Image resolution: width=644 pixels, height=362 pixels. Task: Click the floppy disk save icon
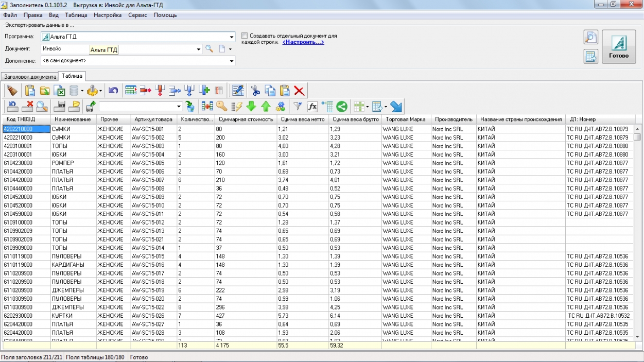(x=60, y=107)
